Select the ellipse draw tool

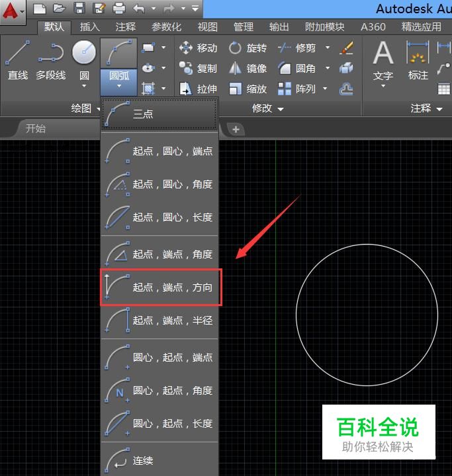coord(148,68)
